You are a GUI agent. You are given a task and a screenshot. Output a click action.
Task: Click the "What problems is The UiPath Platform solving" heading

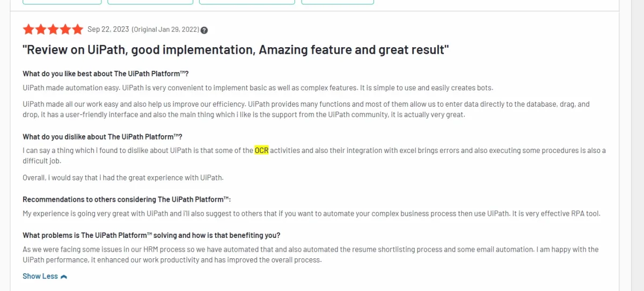coord(151,235)
